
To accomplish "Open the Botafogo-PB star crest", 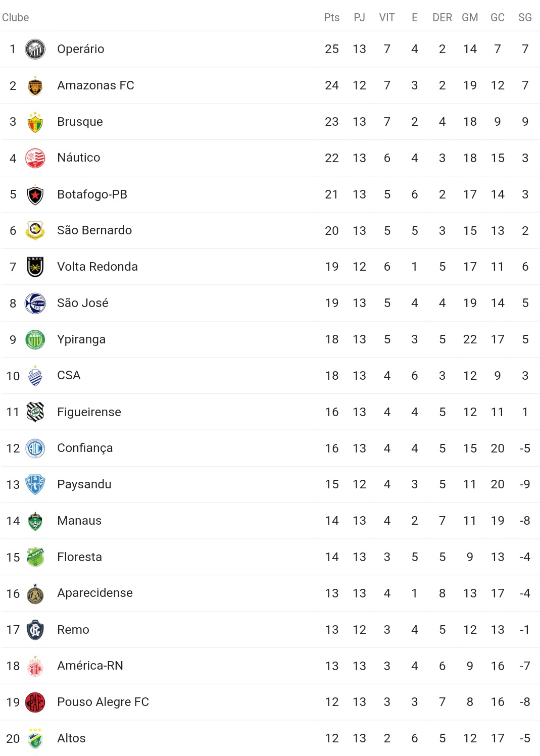I will coord(35,194).
